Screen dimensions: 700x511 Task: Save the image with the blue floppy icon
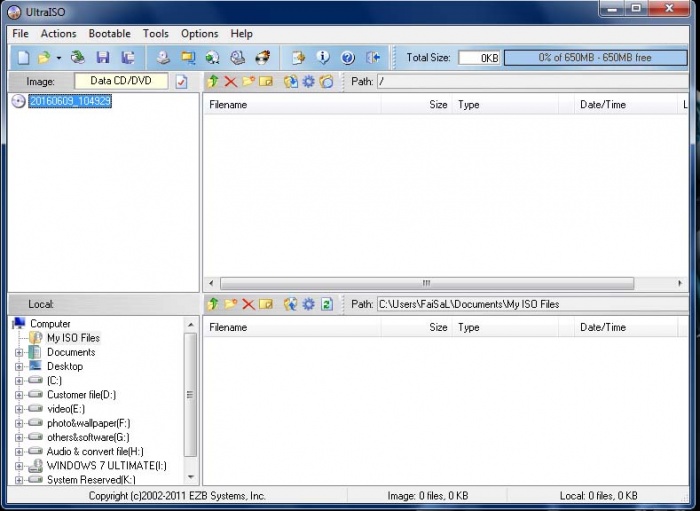pyautogui.click(x=103, y=58)
